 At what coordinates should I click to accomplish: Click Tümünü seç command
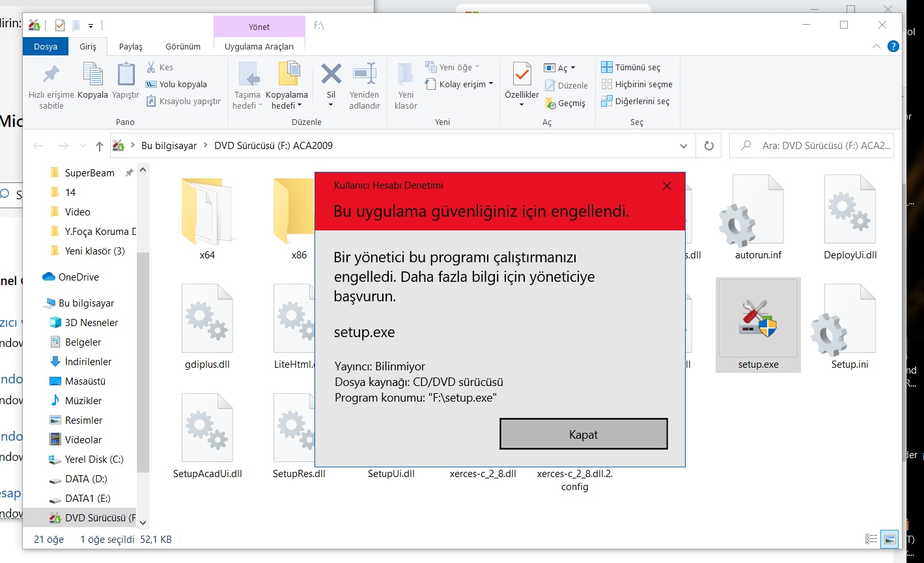[x=630, y=67]
